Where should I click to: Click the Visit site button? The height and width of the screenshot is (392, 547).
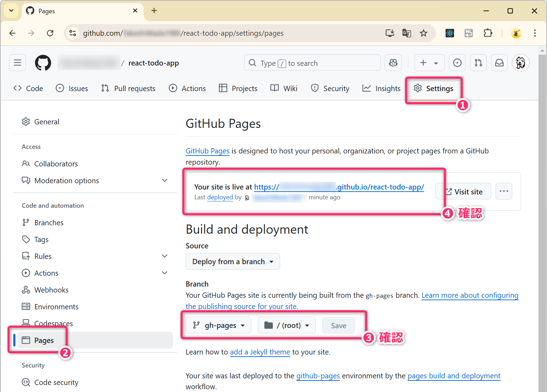[x=463, y=192]
